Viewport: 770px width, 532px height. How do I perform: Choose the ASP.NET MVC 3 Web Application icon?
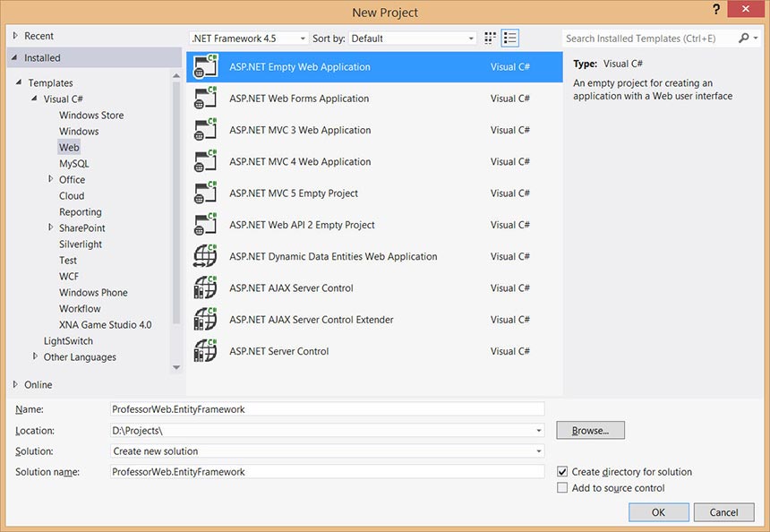[x=205, y=130]
